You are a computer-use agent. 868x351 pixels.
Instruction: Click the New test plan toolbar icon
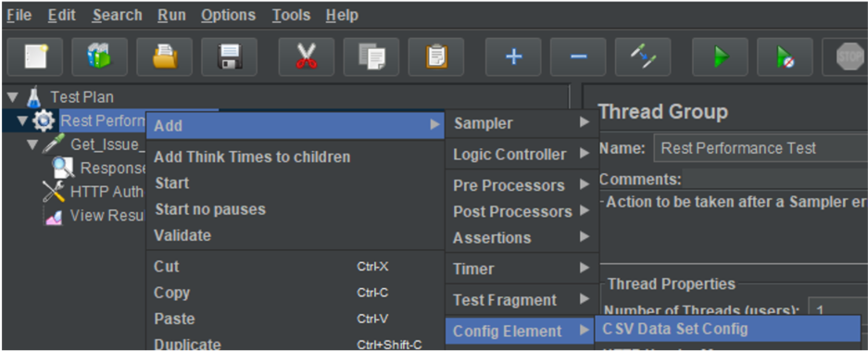tap(34, 56)
